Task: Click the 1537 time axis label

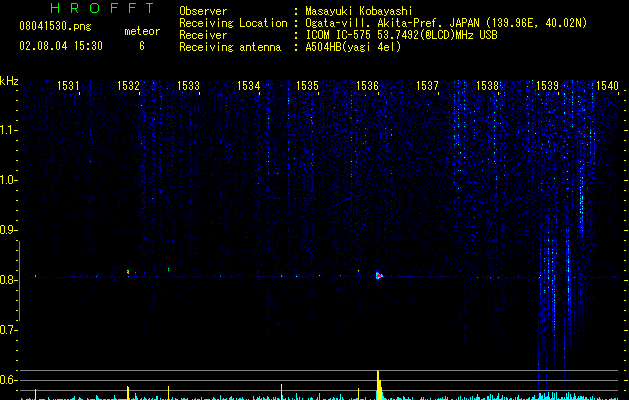Action: coord(427,86)
